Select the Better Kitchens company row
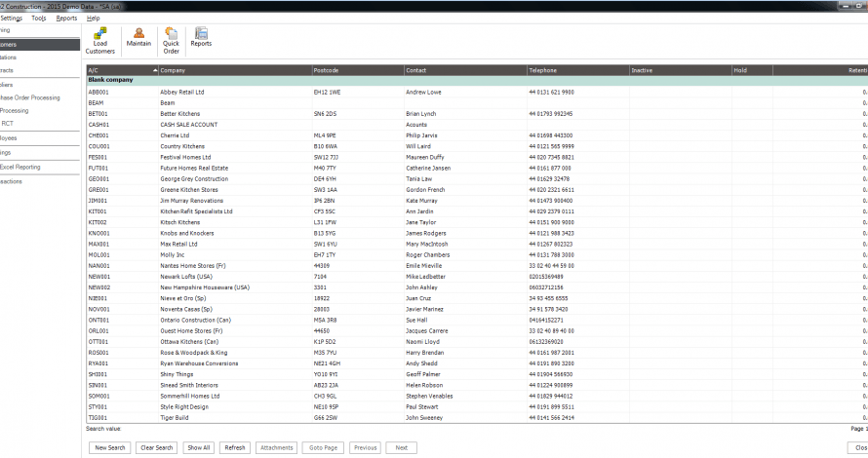Viewport: 868px width, 458px height. pyautogui.click(x=477, y=114)
